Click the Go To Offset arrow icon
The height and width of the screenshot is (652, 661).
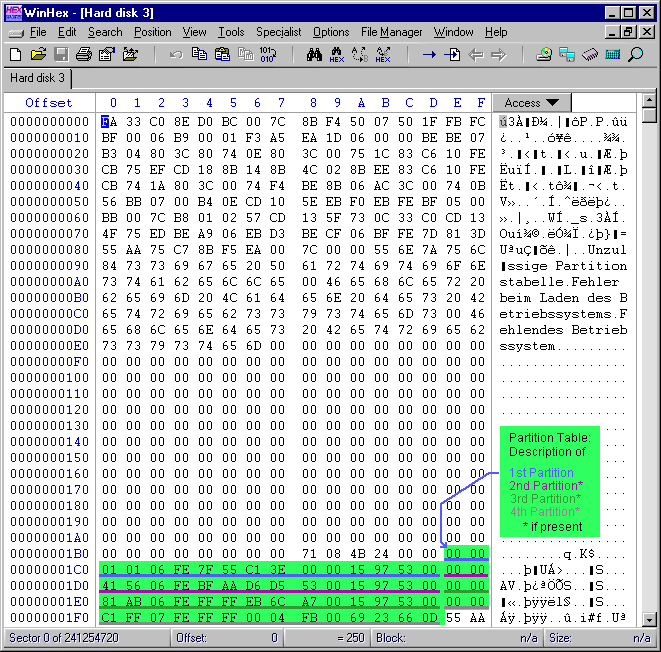[x=429, y=55]
